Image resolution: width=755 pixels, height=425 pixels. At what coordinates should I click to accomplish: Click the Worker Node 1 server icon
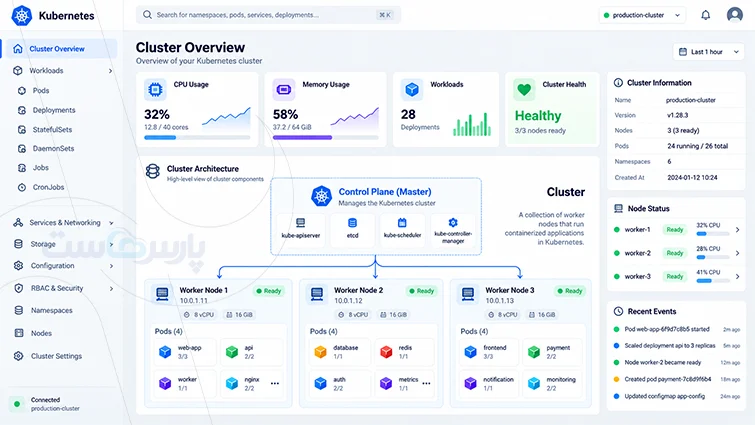[162, 294]
